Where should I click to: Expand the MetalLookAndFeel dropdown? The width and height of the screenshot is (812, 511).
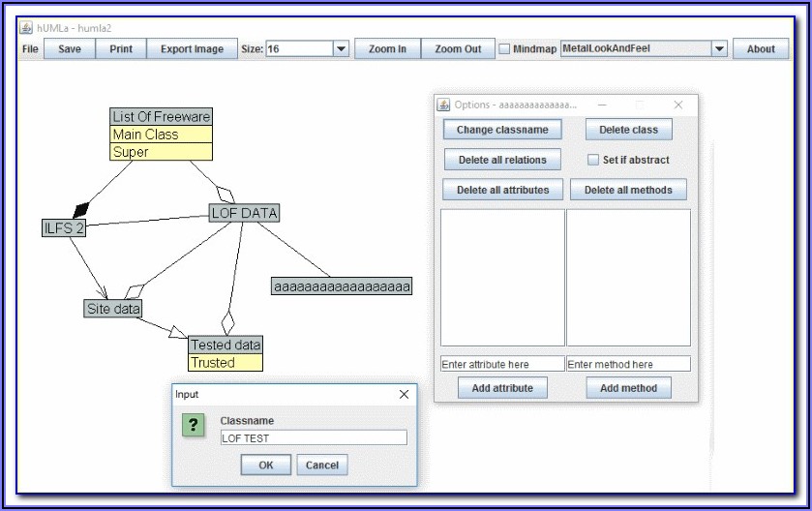(718, 49)
